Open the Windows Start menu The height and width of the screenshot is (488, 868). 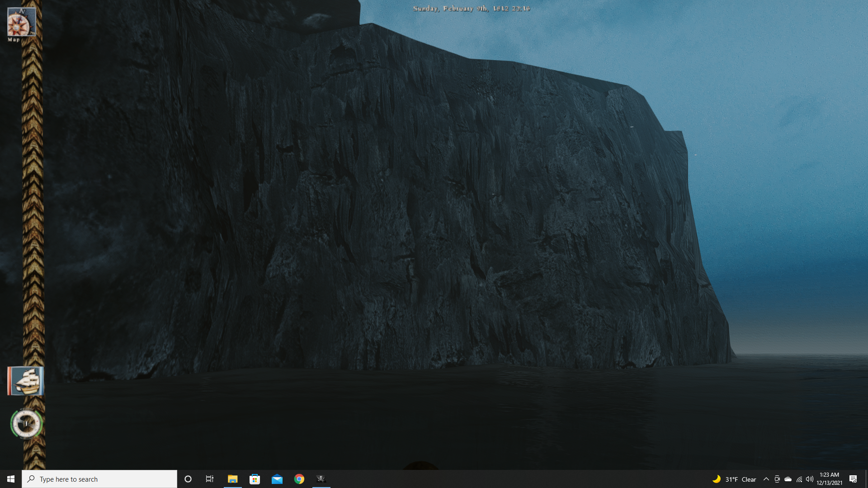(x=11, y=479)
